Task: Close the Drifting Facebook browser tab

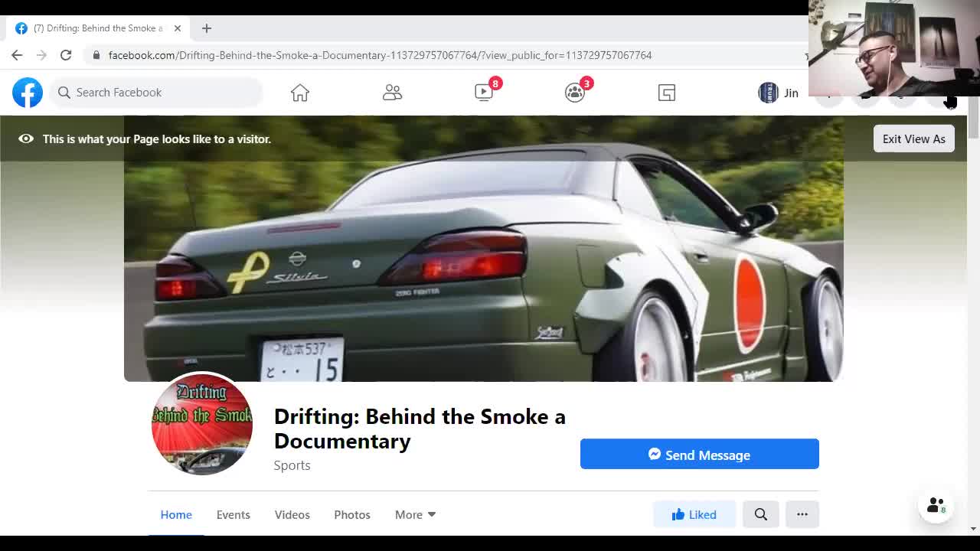Action: pyautogui.click(x=178, y=28)
